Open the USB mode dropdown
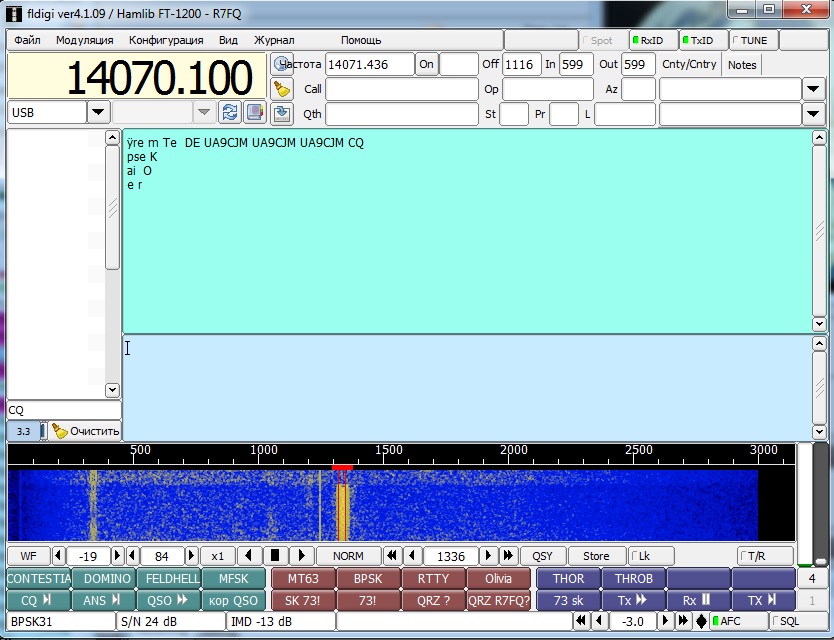The image size is (834, 640). click(98, 112)
